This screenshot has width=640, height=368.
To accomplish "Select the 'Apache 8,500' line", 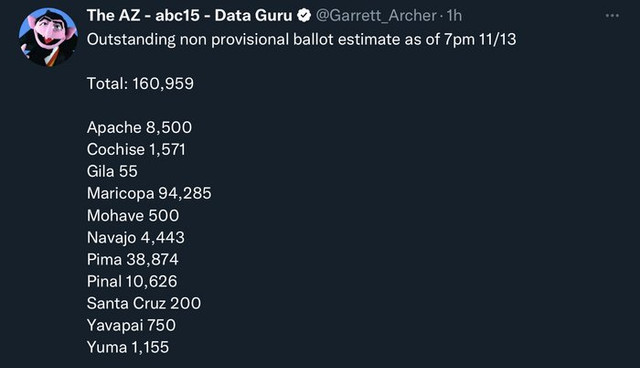I will point(139,128).
